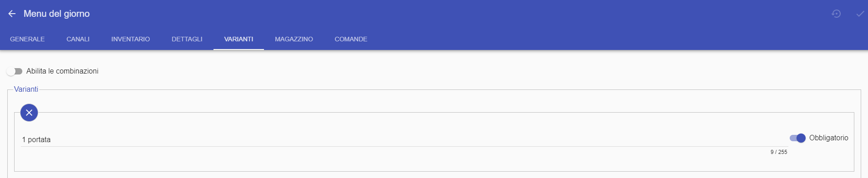Click the restore history icon in header
The height and width of the screenshot is (178, 868).
(836, 14)
